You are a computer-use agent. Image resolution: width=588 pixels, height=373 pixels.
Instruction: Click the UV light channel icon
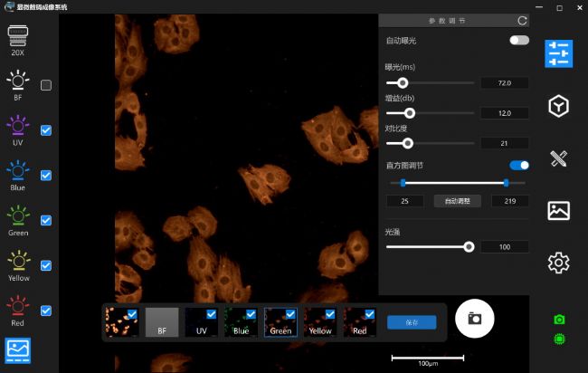click(18, 127)
